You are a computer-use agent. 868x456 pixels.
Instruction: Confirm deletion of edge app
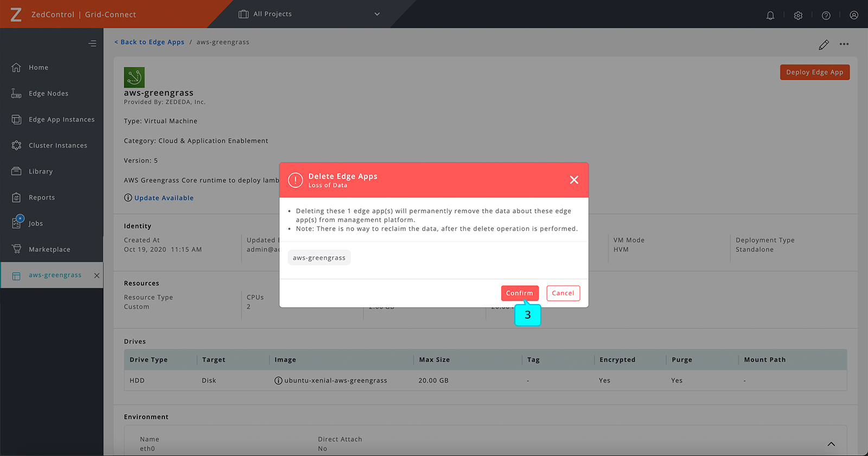coord(520,293)
